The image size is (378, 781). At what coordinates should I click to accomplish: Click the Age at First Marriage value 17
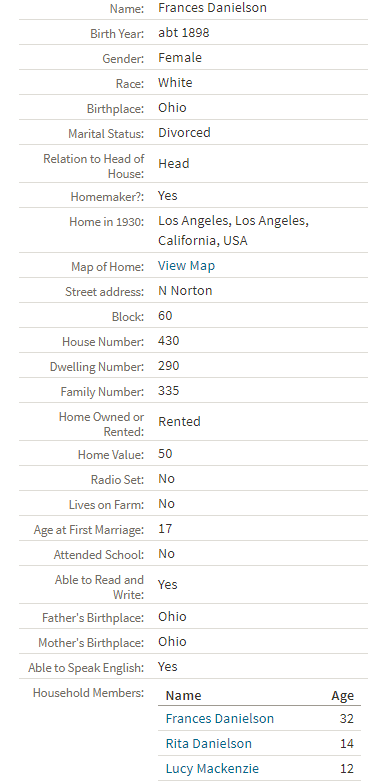165,528
